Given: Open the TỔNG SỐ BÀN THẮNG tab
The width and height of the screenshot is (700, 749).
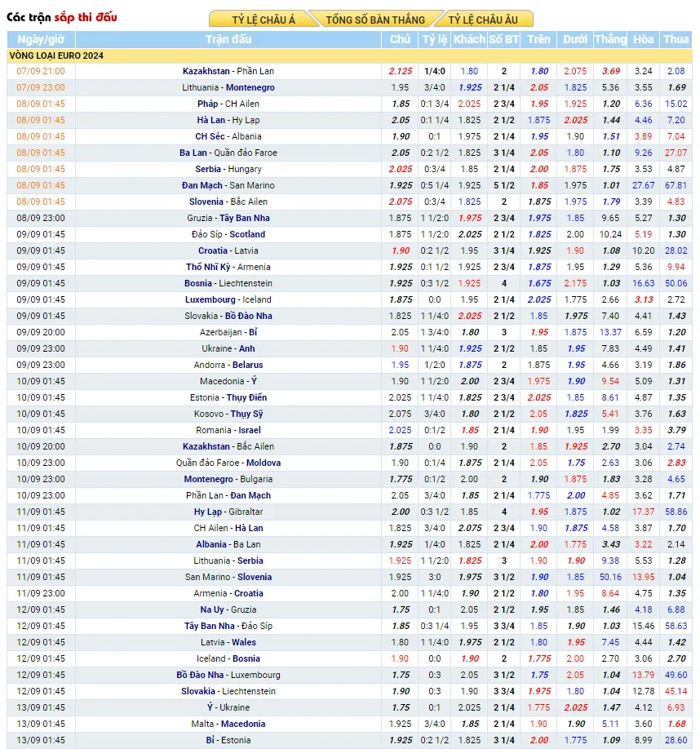Looking at the screenshot, I should click(x=375, y=20).
